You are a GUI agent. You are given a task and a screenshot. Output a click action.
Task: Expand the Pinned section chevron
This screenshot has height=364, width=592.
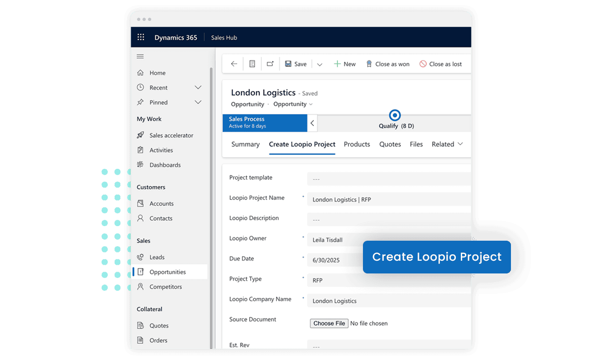198,102
